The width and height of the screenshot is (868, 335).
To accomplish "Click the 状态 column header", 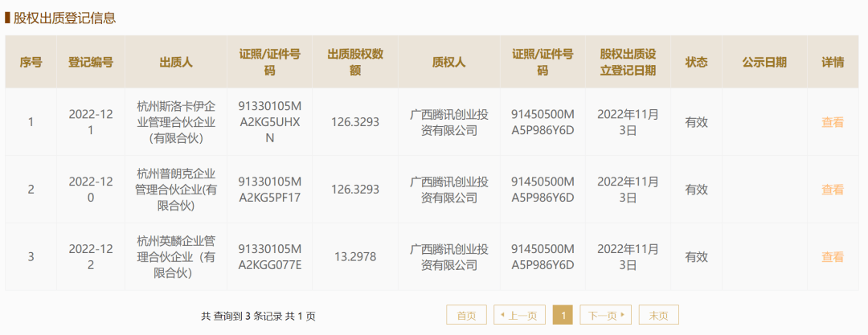I will [696, 62].
